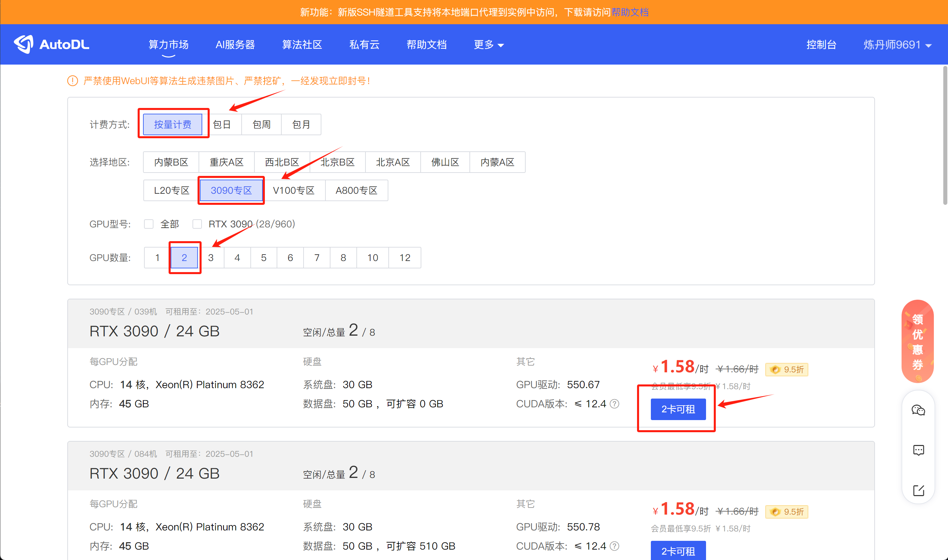Click the page vertical scrollbar

pos(945,136)
